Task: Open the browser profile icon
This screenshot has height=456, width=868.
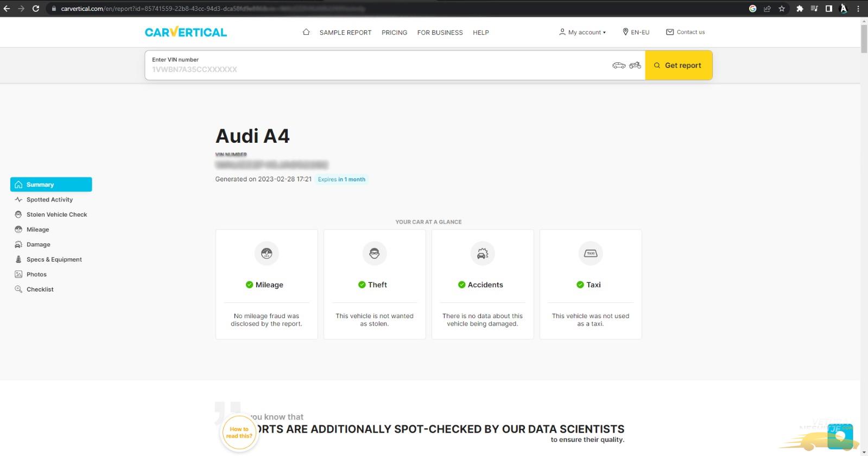Action: (x=844, y=9)
